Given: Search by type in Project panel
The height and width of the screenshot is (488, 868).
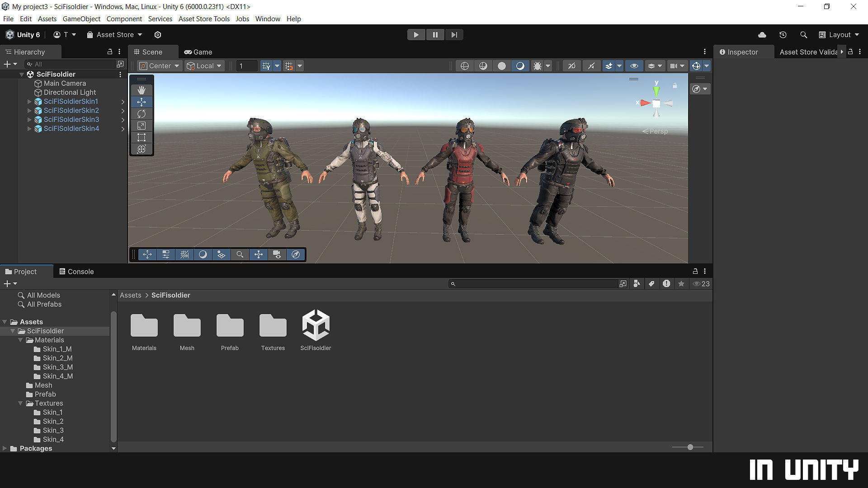Looking at the screenshot, I should (637, 284).
